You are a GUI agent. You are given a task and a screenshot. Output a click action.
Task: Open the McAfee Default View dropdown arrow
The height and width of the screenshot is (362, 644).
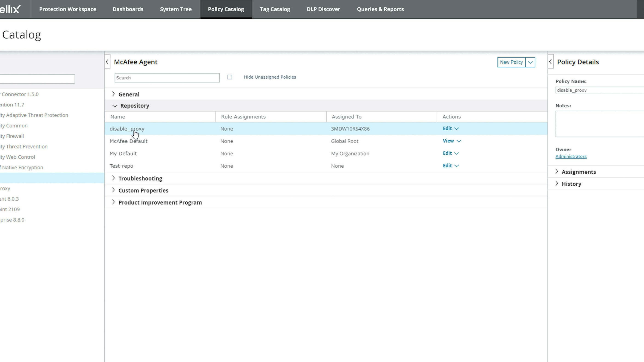459,141
